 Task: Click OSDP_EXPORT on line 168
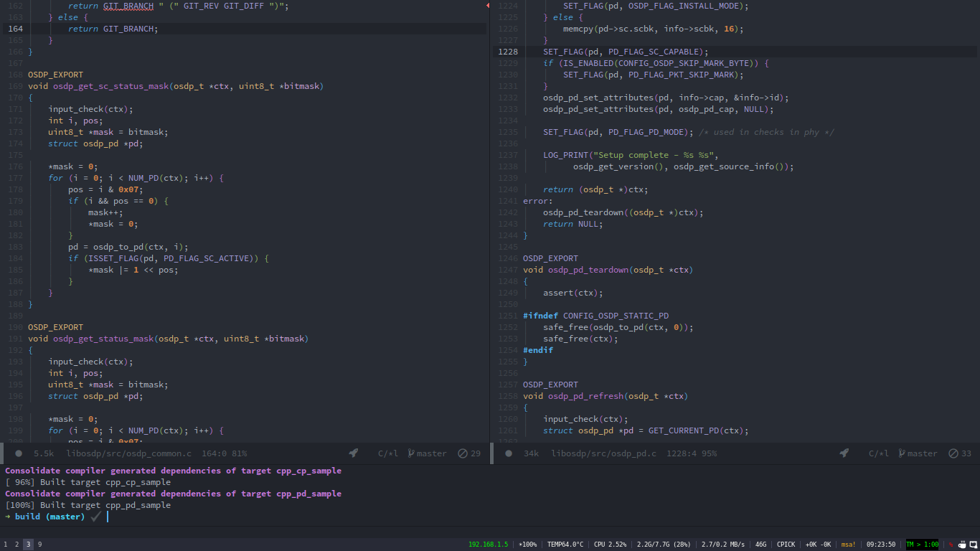[55, 75]
